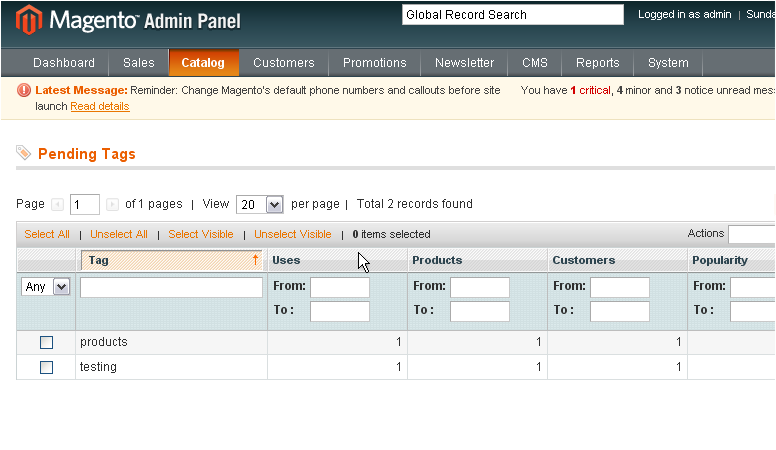Click Logged in as admin text
Screen dimensions: 776x450
point(684,14)
